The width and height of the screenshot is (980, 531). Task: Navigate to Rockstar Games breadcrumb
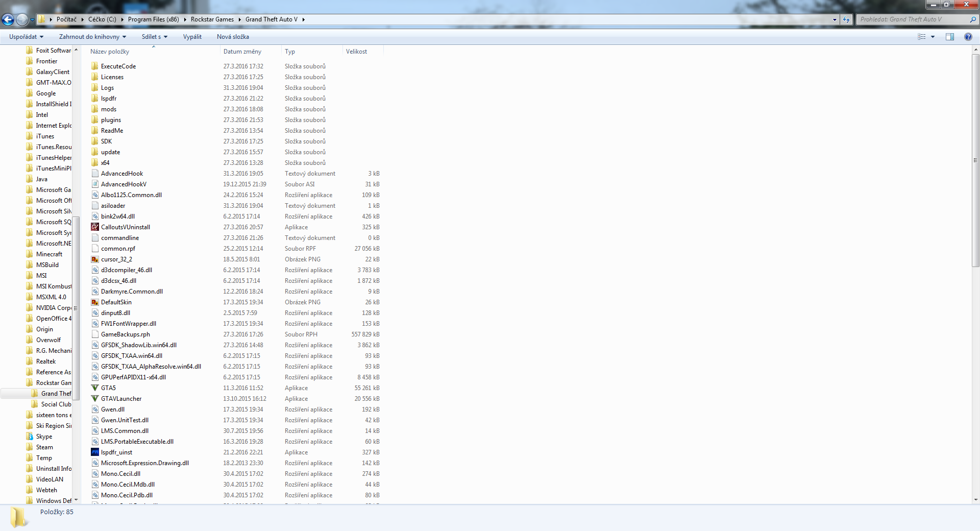click(212, 19)
